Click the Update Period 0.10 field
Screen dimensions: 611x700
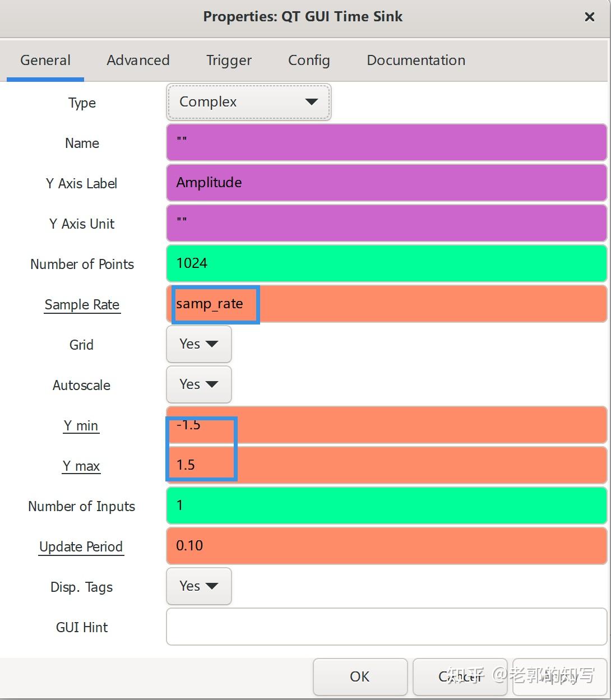click(x=387, y=546)
